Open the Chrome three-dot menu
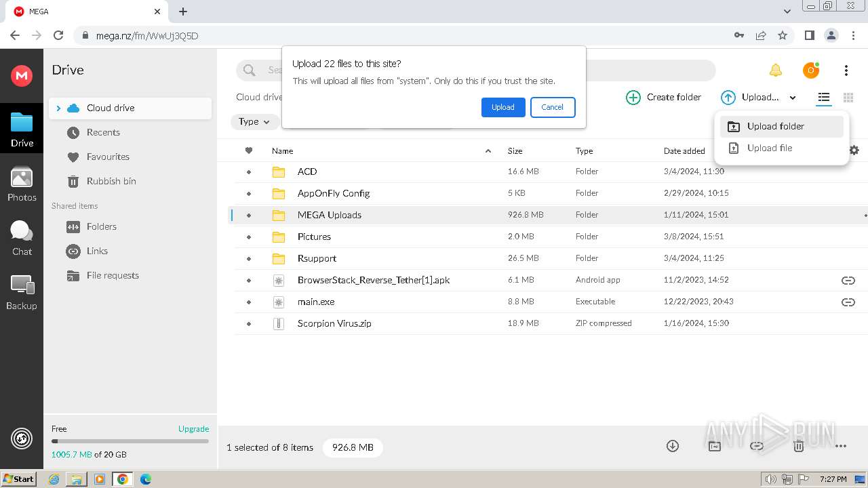Viewport: 868px width, 488px height. [853, 35]
